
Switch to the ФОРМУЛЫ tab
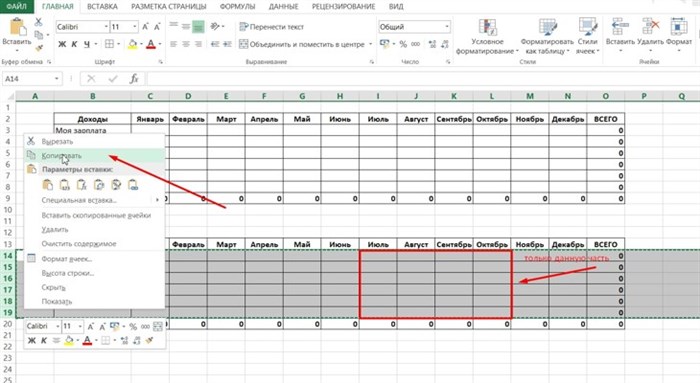coord(238,6)
